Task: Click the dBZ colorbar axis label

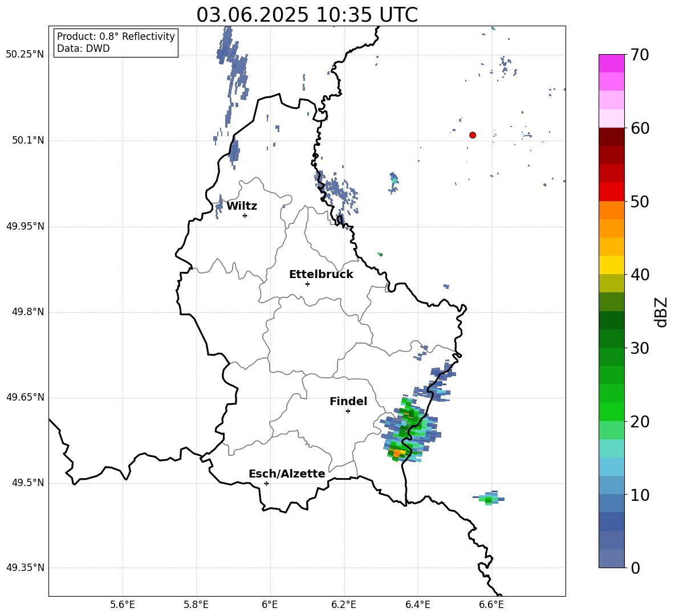Action: click(x=661, y=312)
